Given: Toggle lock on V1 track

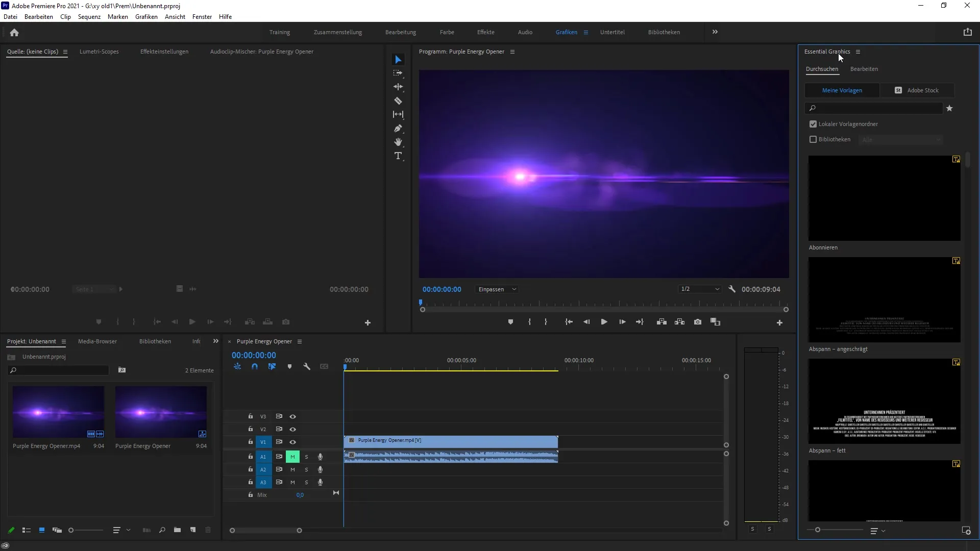Looking at the screenshot, I should (x=251, y=442).
